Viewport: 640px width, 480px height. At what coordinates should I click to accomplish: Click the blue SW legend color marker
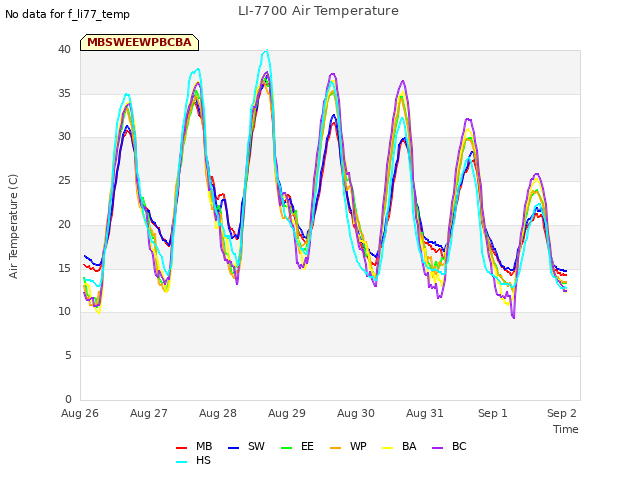233,448
